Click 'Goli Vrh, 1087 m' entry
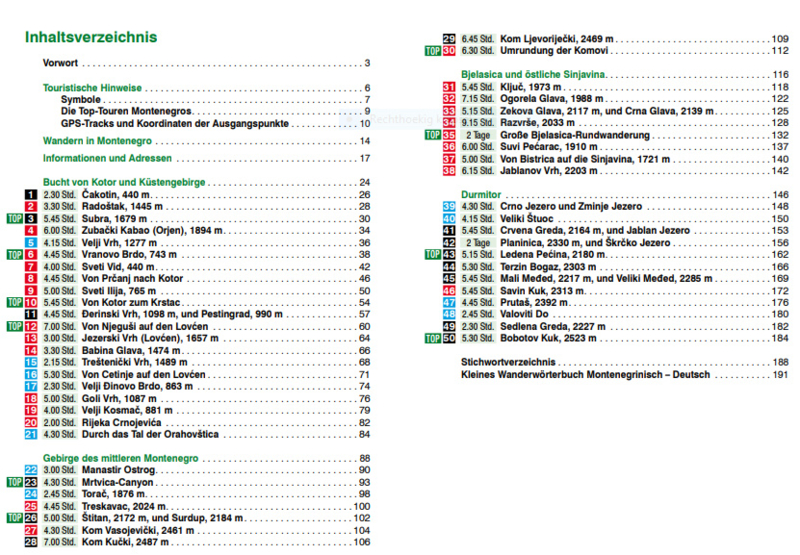This screenshot has height=555, width=800. (119, 398)
